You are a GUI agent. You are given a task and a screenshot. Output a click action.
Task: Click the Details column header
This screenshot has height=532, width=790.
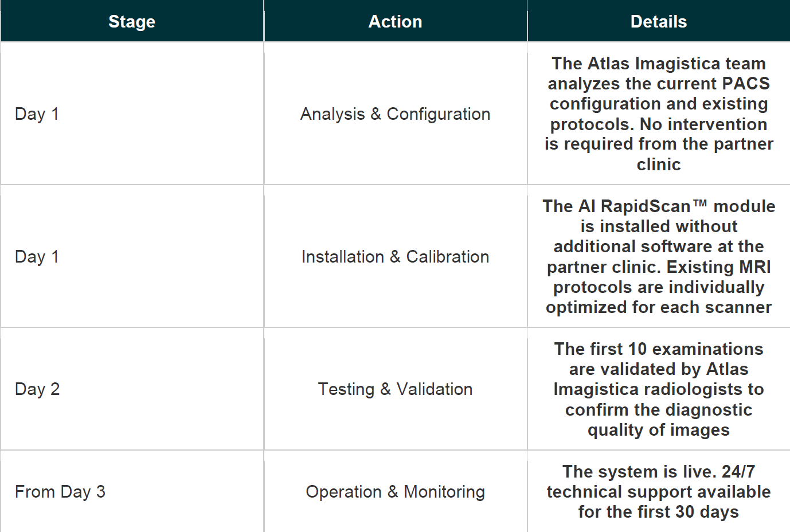click(659, 21)
